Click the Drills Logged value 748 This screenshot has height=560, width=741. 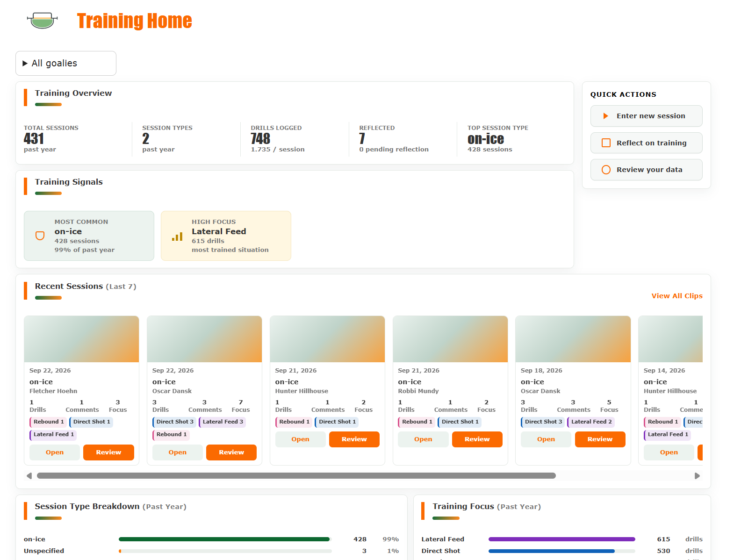(260, 139)
